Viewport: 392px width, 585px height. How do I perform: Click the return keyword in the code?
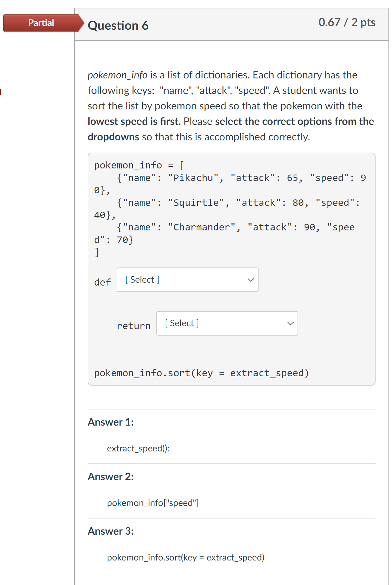click(133, 326)
